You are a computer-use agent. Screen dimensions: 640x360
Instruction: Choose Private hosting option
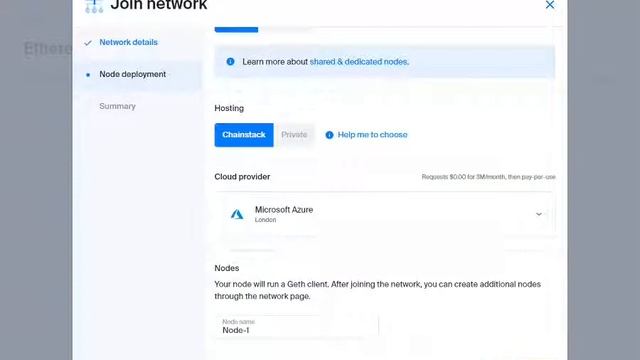pos(294,135)
